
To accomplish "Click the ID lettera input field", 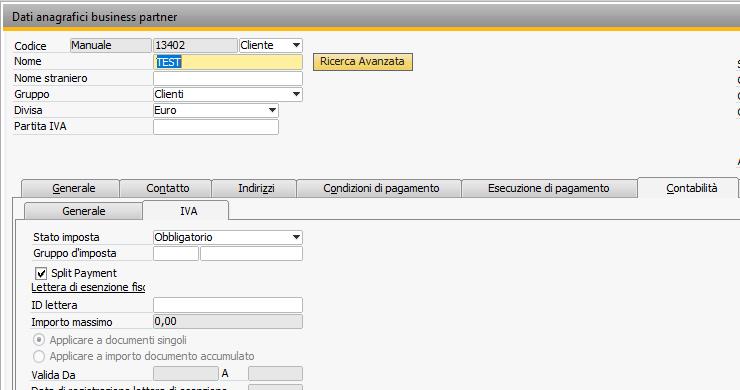I will click(228, 305).
